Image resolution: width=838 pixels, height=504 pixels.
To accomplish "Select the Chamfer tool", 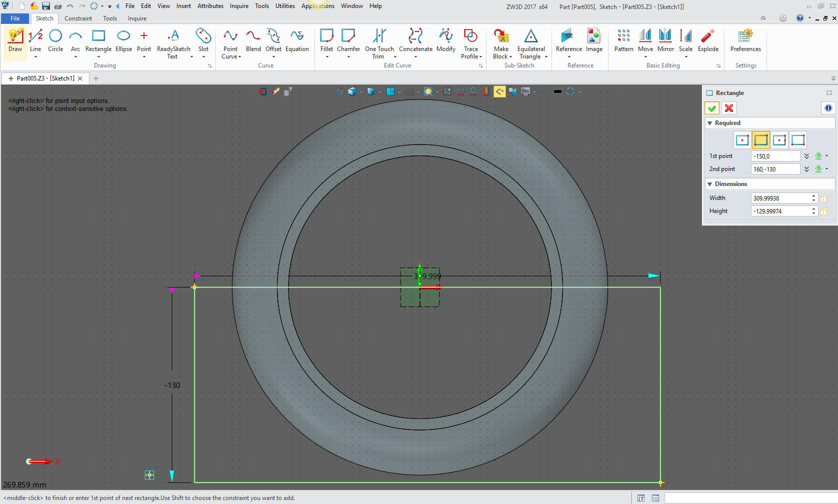I will [348, 41].
